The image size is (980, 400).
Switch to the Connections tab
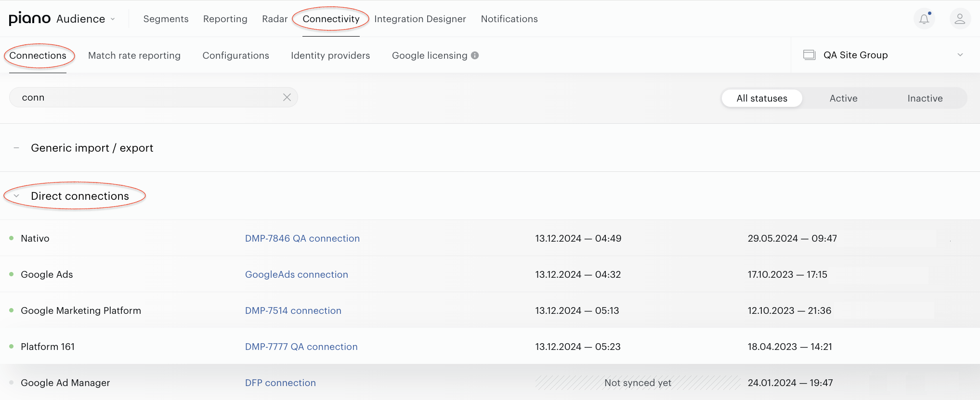click(38, 55)
